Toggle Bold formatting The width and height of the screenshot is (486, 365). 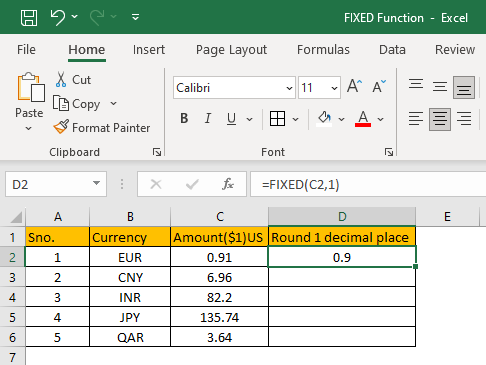184,118
